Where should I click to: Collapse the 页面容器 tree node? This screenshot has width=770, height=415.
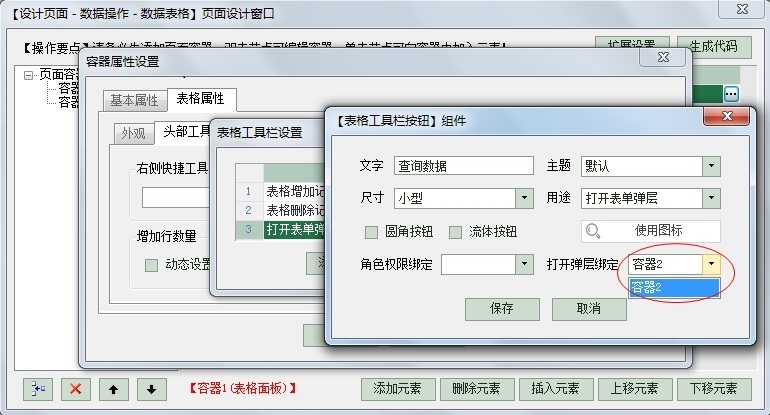tap(30, 75)
